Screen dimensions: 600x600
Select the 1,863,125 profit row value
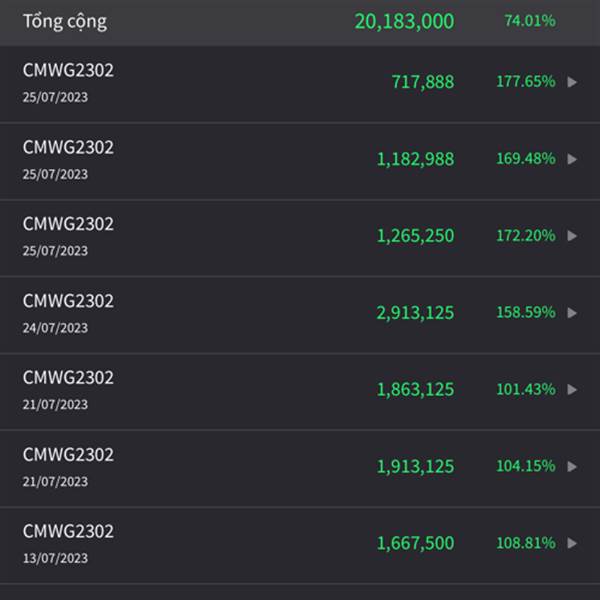(x=415, y=390)
